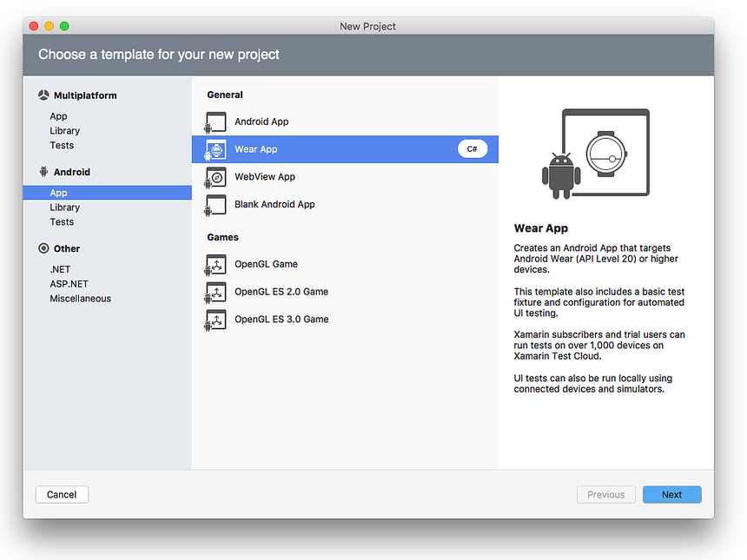Click the OpenGL Game template icon

pyautogui.click(x=215, y=264)
